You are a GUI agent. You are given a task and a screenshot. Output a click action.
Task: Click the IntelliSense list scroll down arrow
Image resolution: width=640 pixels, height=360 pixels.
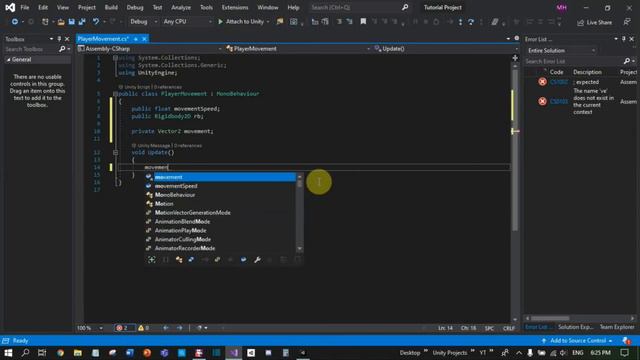click(x=300, y=249)
